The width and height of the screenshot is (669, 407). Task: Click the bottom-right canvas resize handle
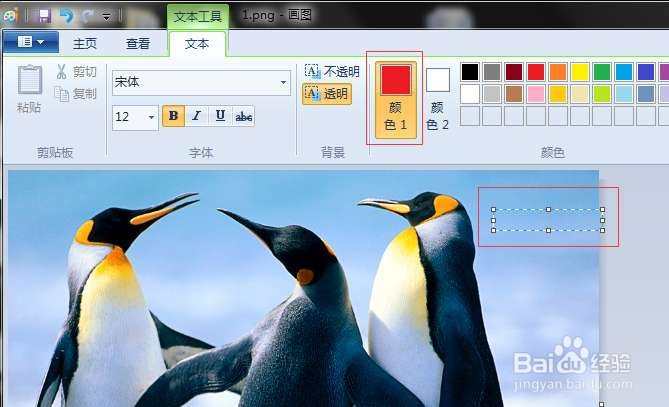pos(602,404)
